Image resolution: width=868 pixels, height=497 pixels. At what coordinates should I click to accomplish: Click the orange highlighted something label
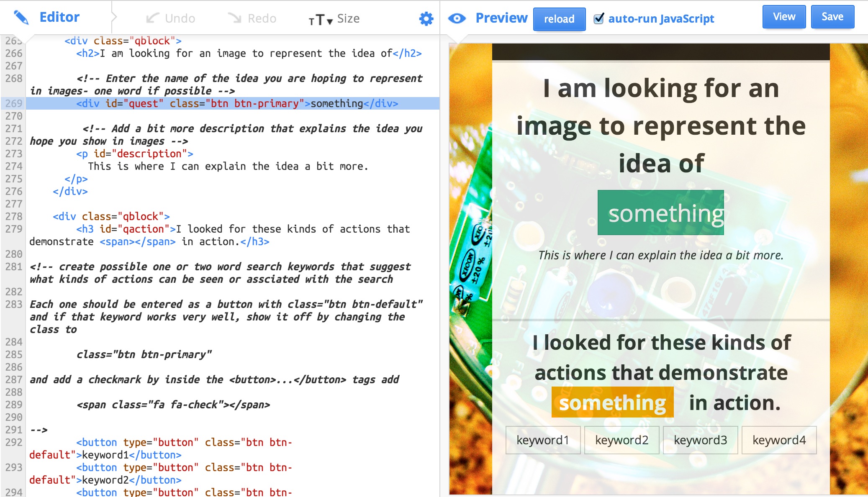[612, 402]
